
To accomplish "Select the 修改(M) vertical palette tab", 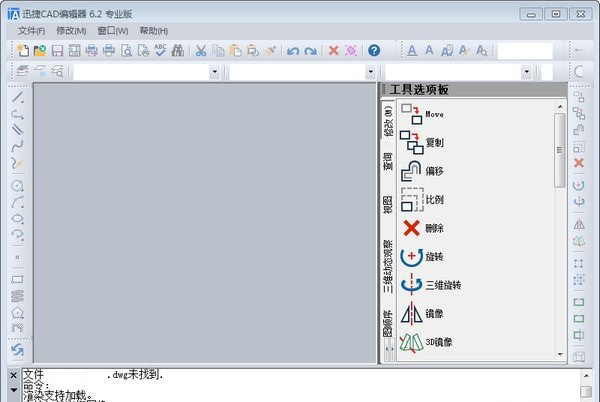I will [x=388, y=122].
